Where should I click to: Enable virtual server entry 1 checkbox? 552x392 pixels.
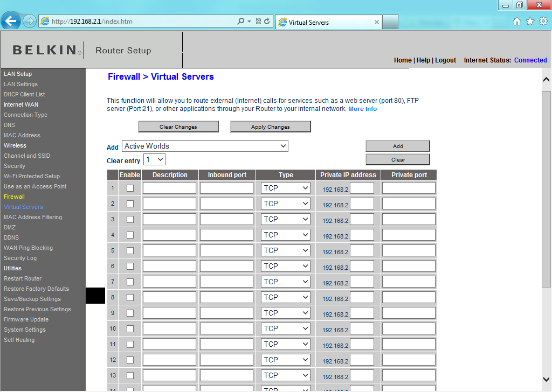(130, 188)
